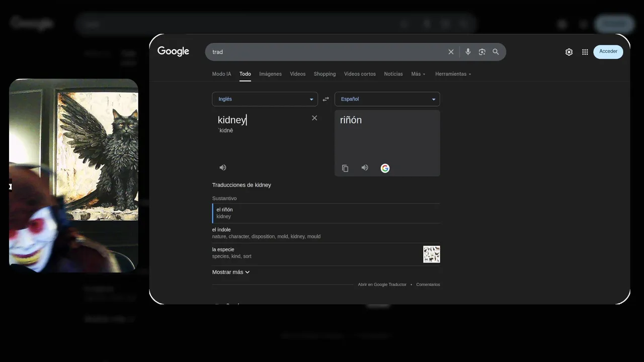
Task: Select the Todo tab
Action: pos(245,74)
